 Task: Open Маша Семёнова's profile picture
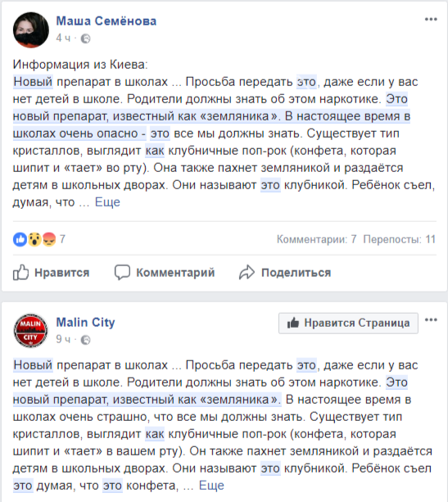[x=31, y=30]
